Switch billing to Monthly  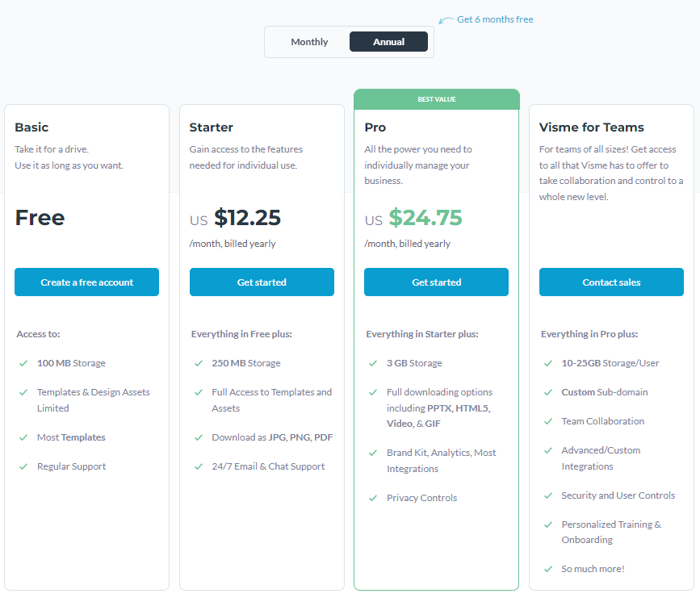tap(308, 41)
